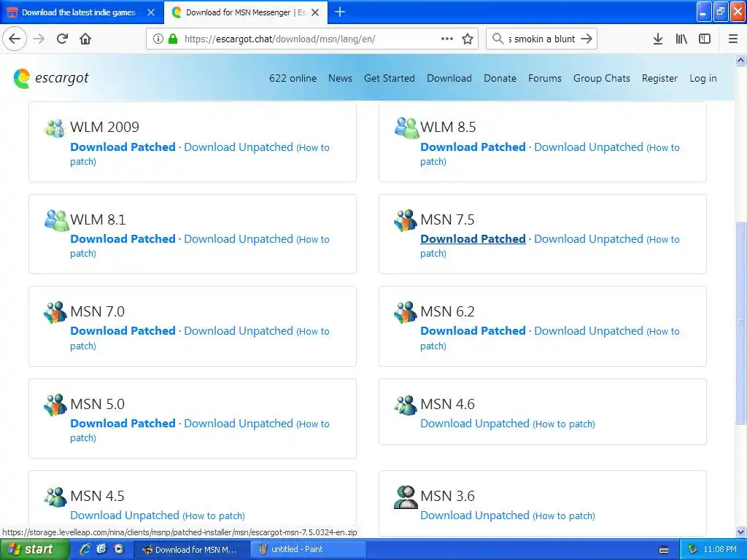
Task: Download Patched MSN 7.5
Action: [x=473, y=238]
